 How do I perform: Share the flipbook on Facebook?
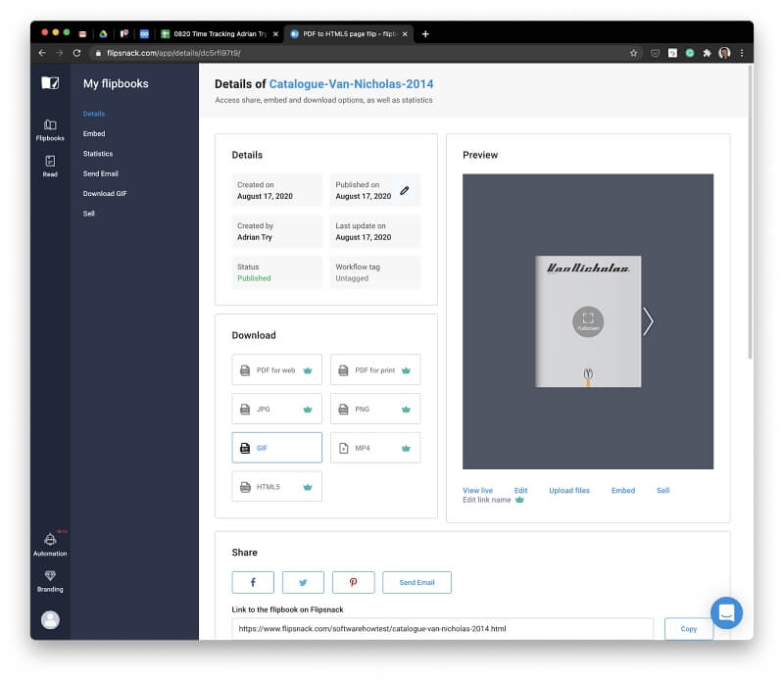pos(253,582)
